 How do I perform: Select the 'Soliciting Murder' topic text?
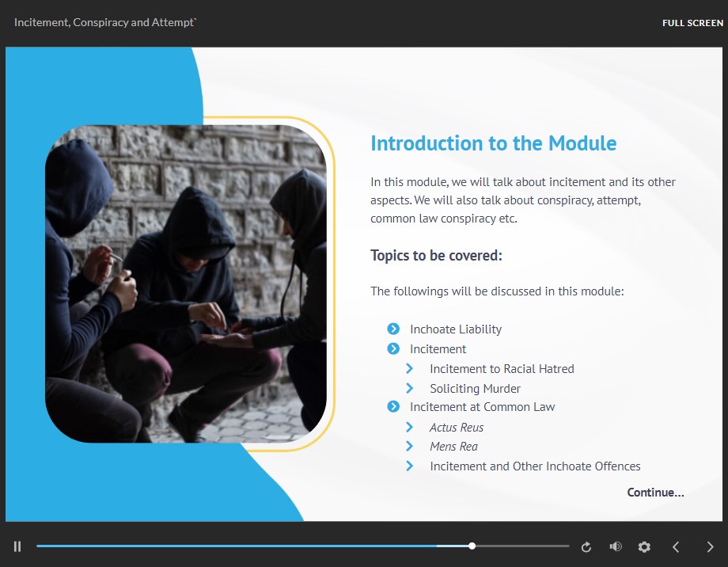[475, 389]
